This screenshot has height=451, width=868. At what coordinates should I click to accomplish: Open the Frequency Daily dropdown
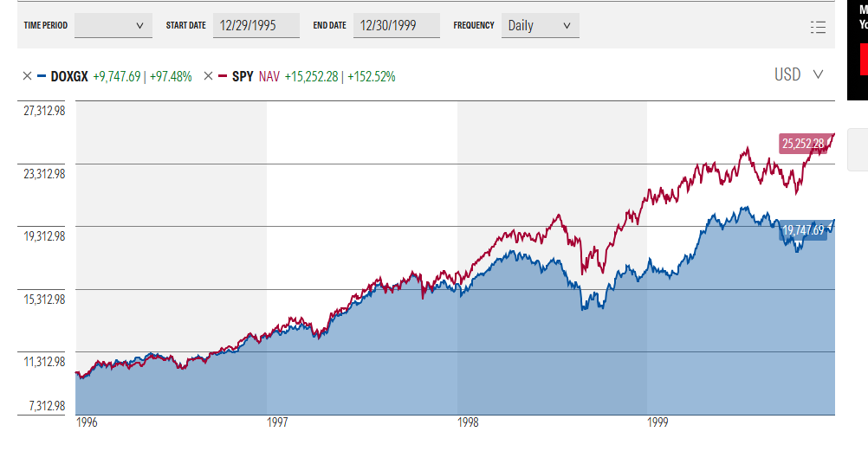[541, 25]
